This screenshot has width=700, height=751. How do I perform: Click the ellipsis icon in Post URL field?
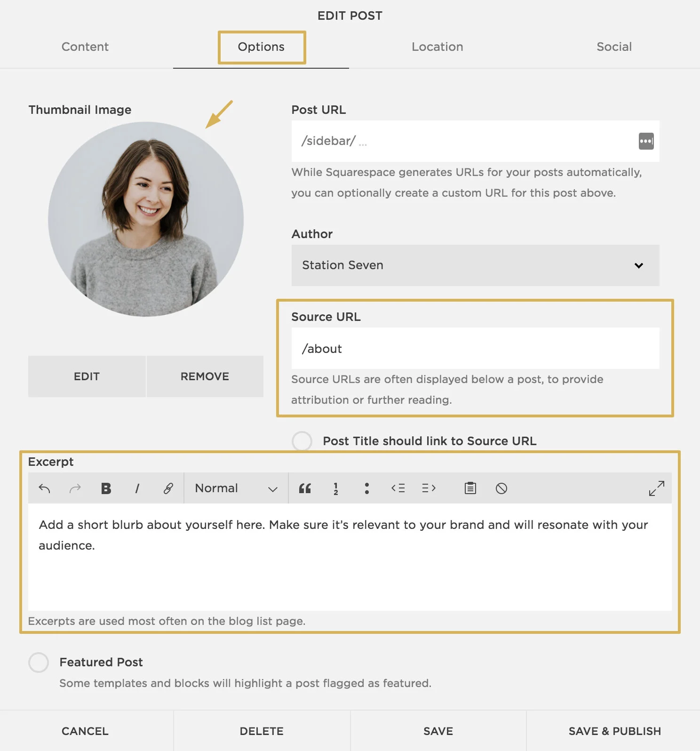point(646,141)
